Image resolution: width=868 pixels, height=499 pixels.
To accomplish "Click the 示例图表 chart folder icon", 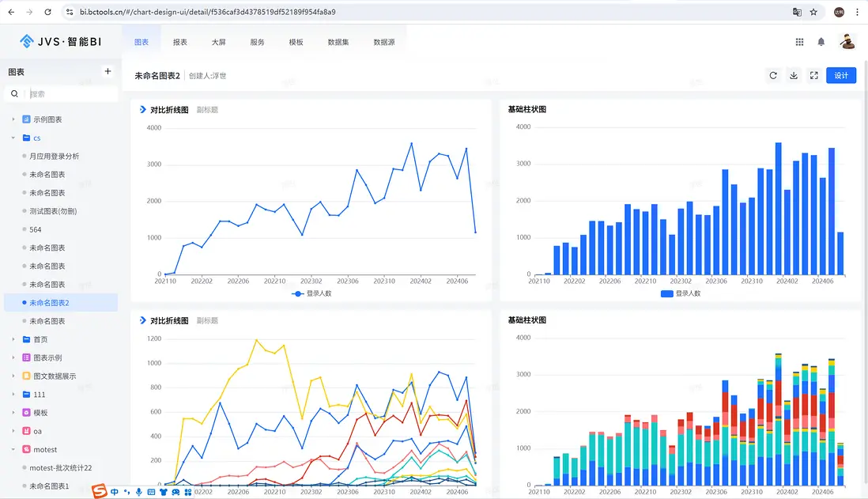I will tap(26, 119).
